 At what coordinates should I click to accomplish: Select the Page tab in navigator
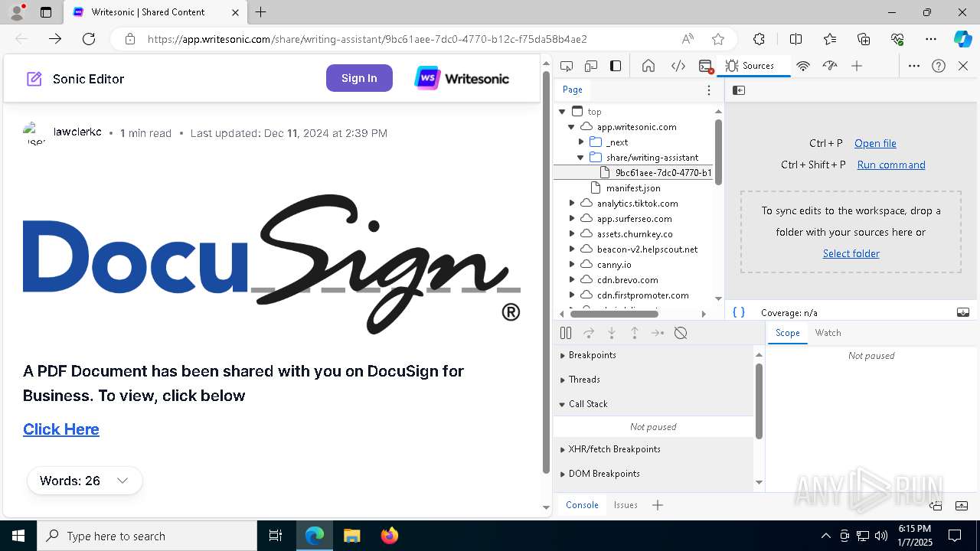pyautogui.click(x=573, y=90)
